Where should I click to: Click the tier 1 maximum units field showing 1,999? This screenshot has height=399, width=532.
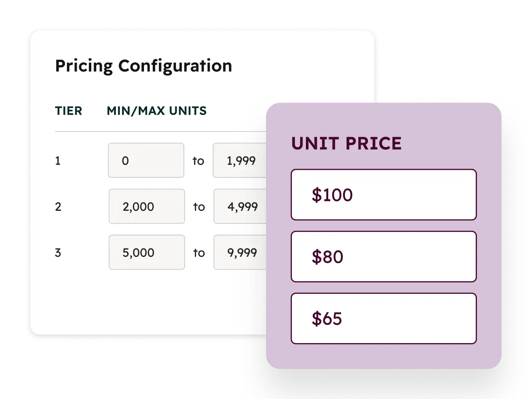(x=239, y=160)
